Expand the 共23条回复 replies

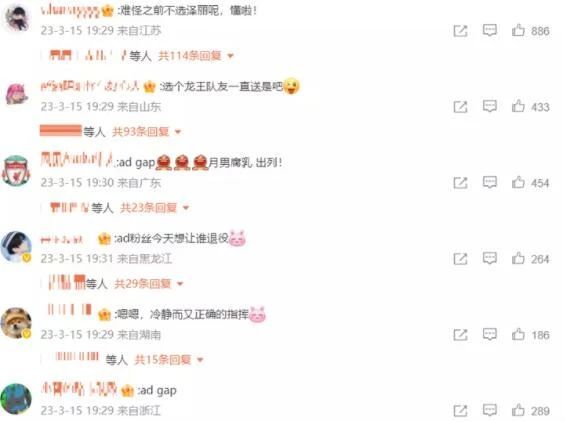coord(154,208)
